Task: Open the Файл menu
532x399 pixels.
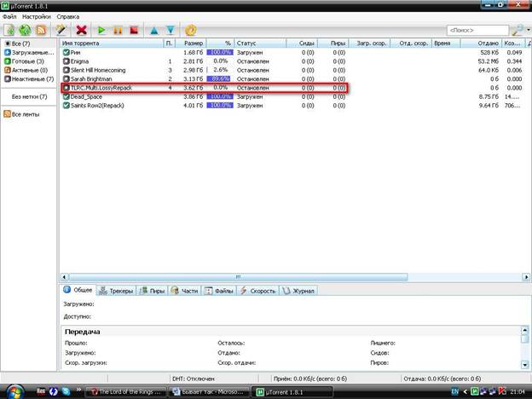Action: [9, 16]
